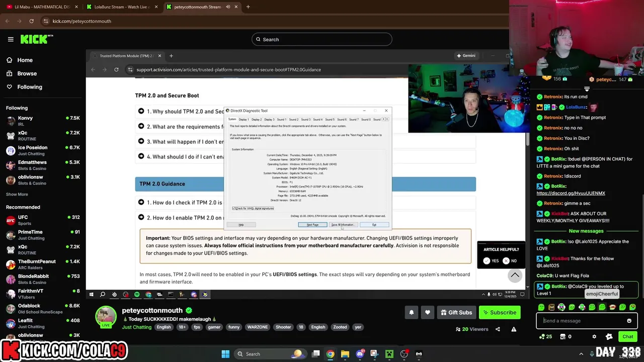Open Ice Poseidon's channel
Screen dimensions: 644x362
tap(43, 150)
